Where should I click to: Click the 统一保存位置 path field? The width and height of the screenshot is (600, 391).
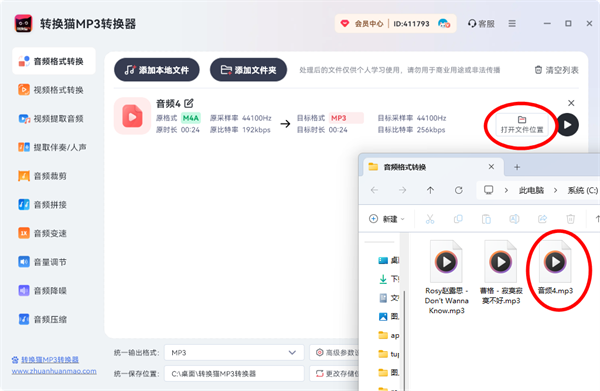234,373
